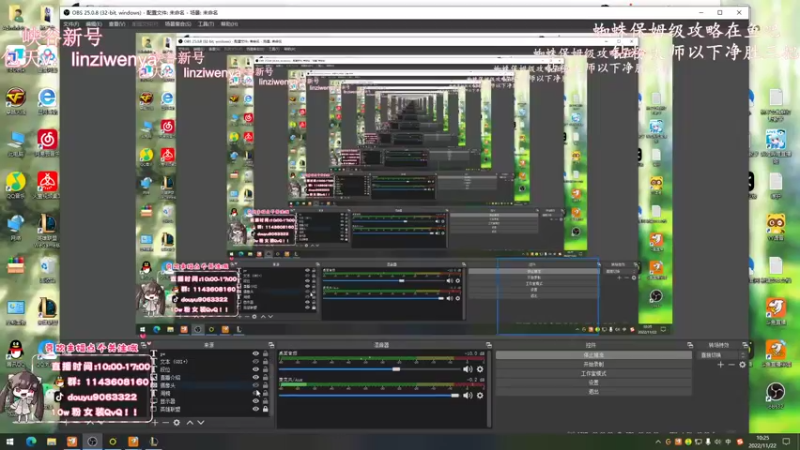
Task: Open source properties gear below sources list
Action: [x=177, y=422]
